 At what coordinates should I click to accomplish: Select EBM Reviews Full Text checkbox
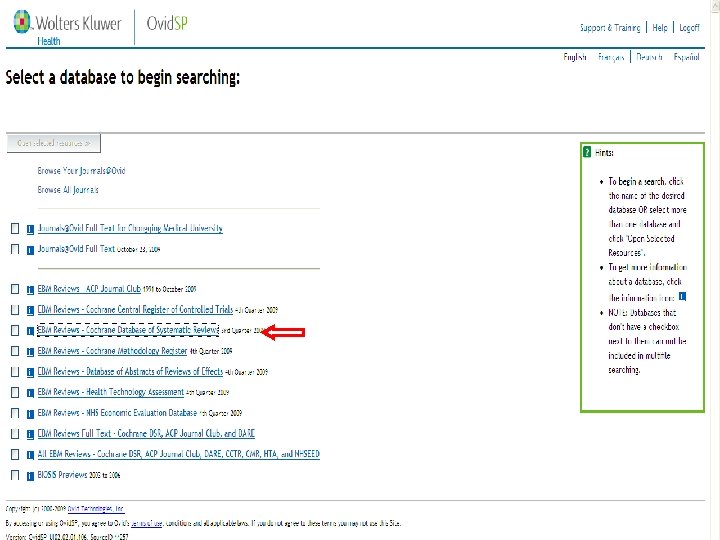[x=15, y=433]
